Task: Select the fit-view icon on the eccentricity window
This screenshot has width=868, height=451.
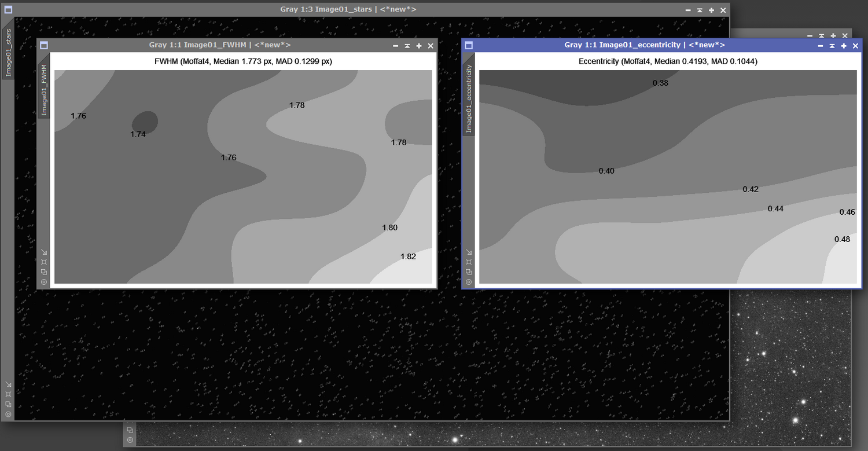Action: (x=469, y=261)
